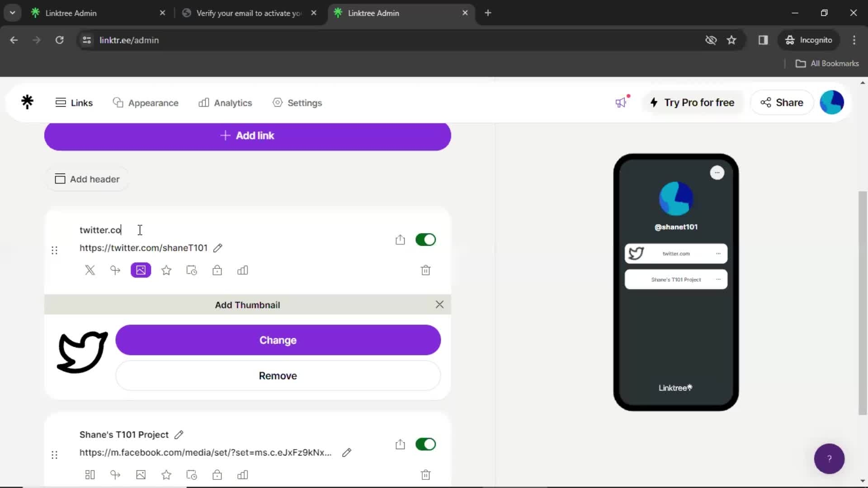The width and height of the screenshot is (868, 488).
Task: Click the page vertical scrollbar
Action: [863, 303]
